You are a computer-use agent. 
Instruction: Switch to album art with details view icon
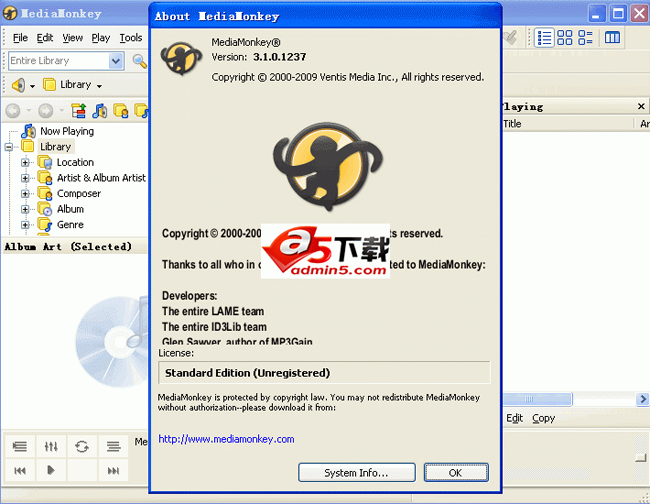click(585, 38)
